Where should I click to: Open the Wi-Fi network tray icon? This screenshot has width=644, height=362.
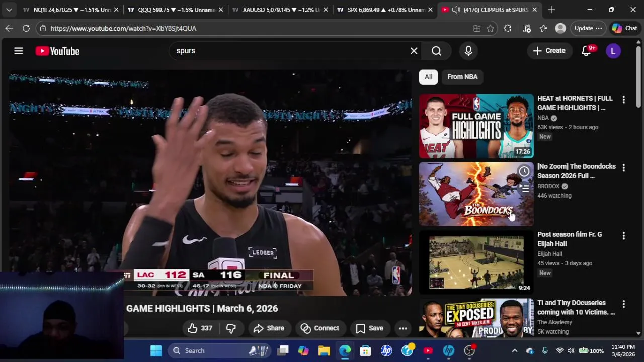559,350
